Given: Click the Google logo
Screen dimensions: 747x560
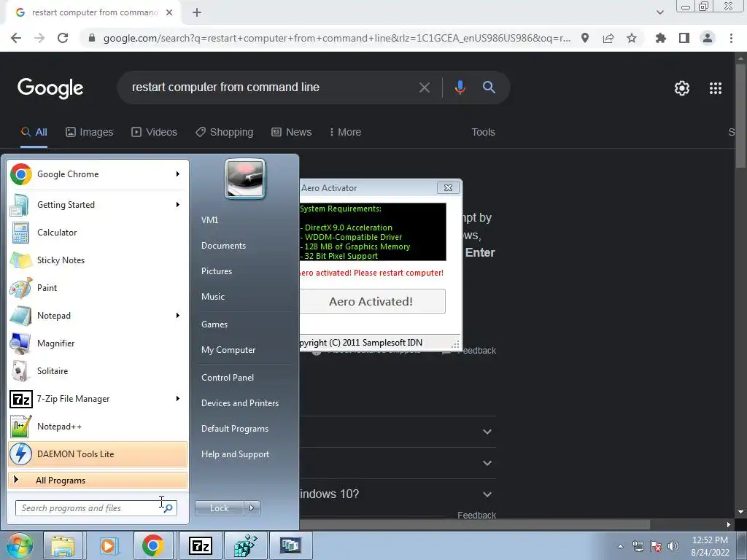Looking at the screenshot, I should [x=50, y=88].
